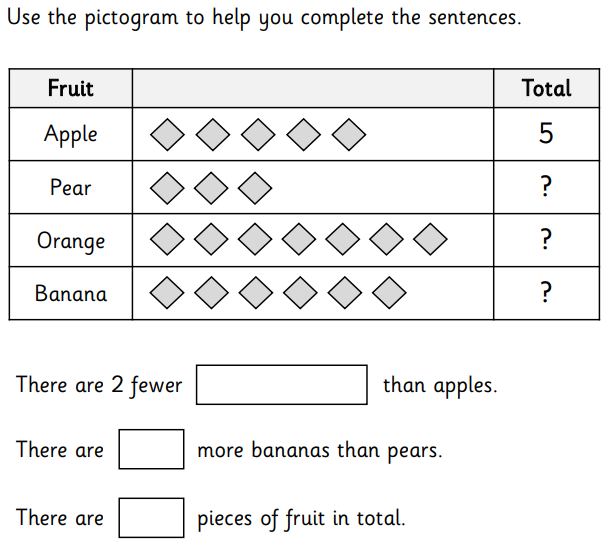The height and width of the screenshot is (544, 611).
Task: Select the Pear row label
Action: [71, 187]
